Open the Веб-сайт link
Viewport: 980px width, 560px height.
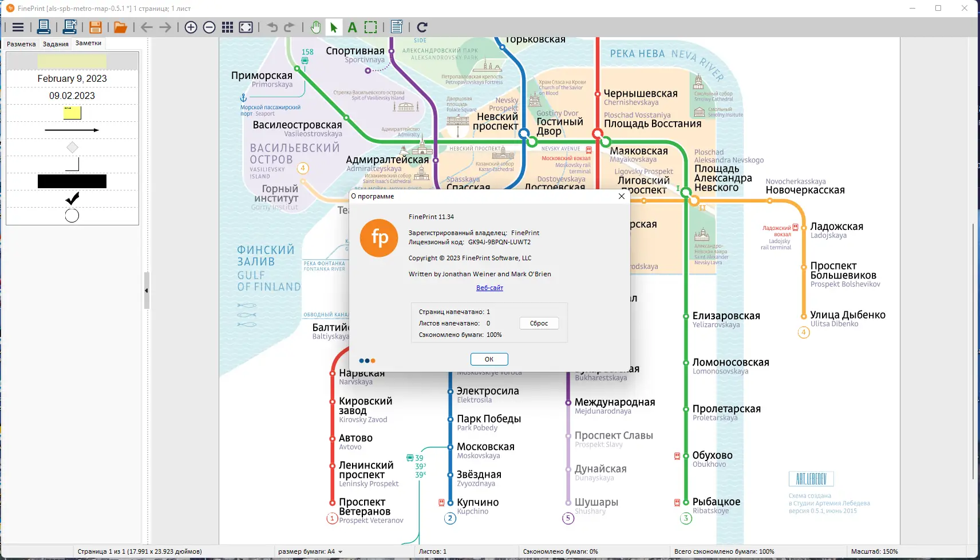click(x=490, y=288)
